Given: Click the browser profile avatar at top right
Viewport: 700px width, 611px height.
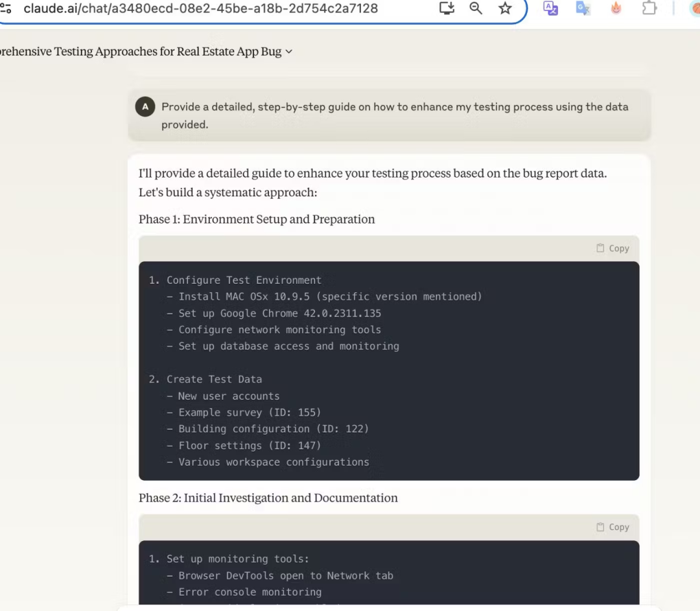Looking at the screenshot, I should [695, 8].
